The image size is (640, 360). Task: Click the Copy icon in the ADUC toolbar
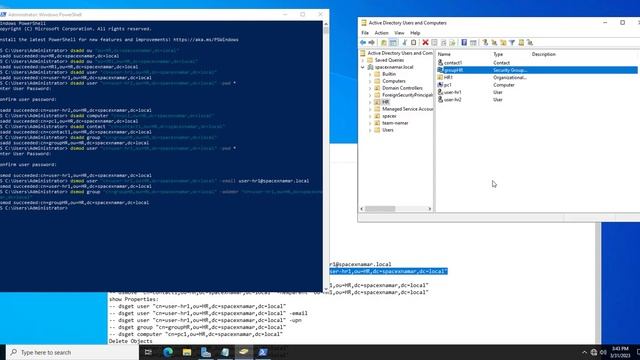pos(413,42)
